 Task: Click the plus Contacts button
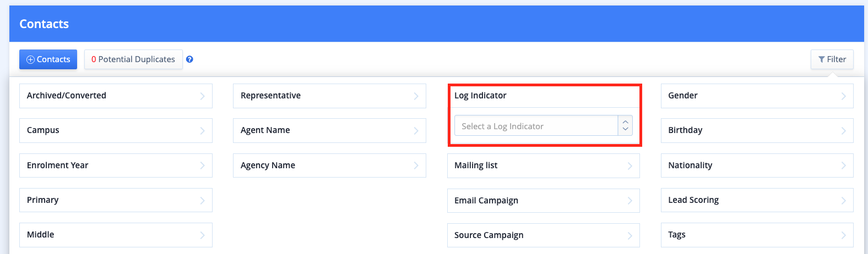coord(48,59)
